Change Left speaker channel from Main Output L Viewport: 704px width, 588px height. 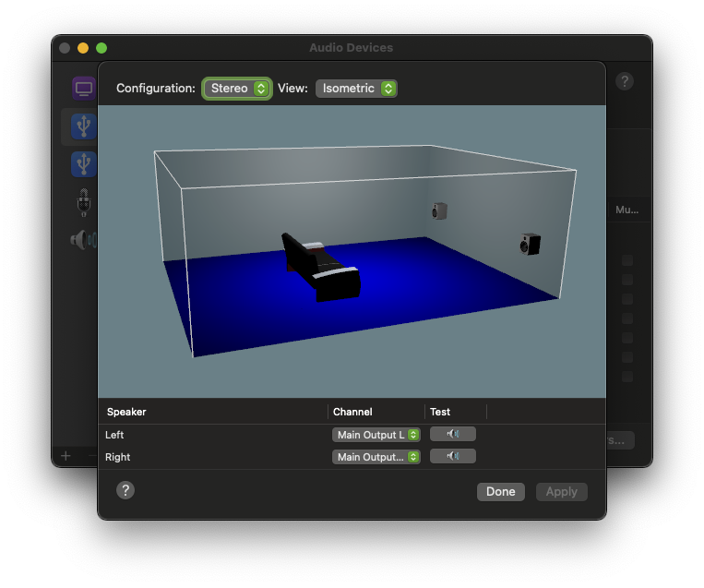376,434
